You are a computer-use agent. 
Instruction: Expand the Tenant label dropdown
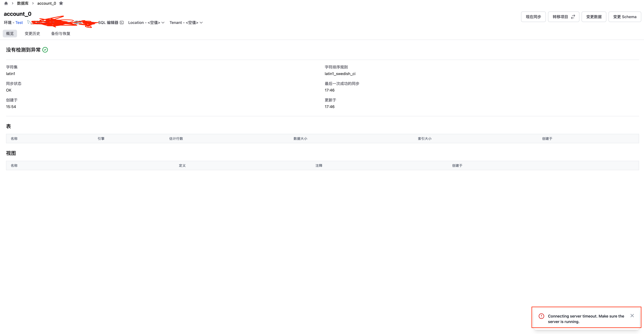[x=186, y=23]
